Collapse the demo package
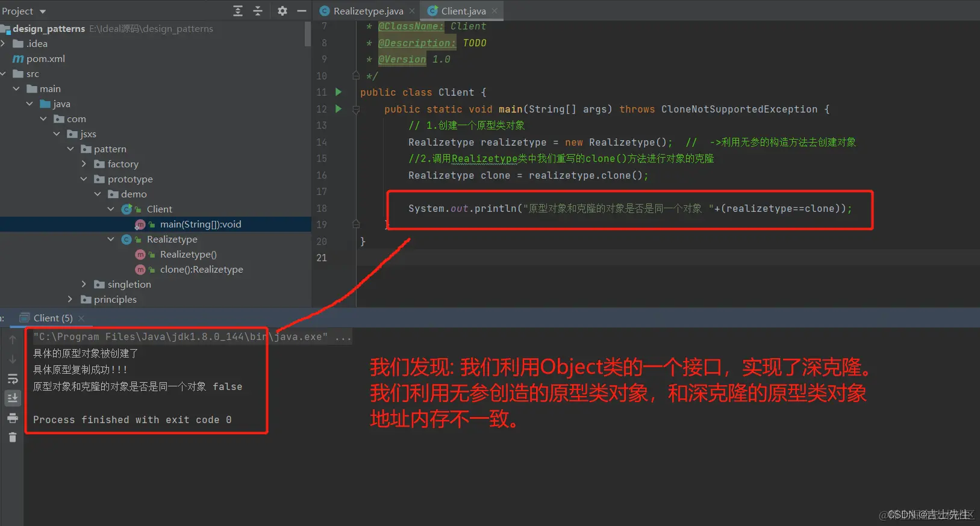 tap(98, 194)
